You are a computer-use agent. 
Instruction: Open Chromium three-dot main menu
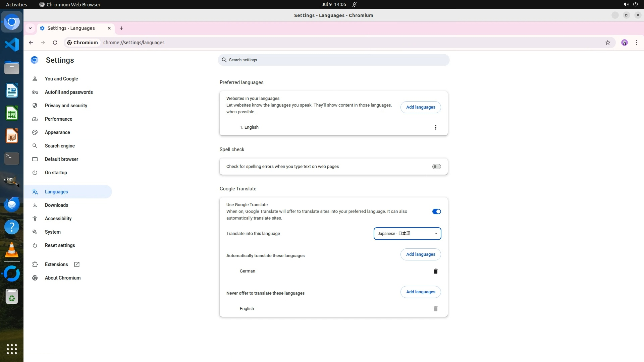[x=636, y=43]
